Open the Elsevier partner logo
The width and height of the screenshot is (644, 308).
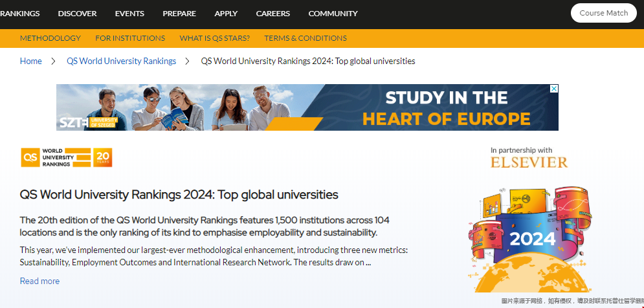(529, 162)
